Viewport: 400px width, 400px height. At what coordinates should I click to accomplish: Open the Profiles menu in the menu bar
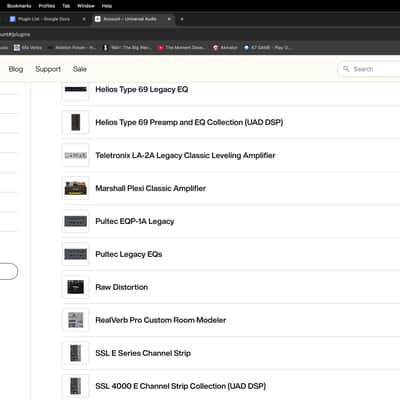click(47, 6)
